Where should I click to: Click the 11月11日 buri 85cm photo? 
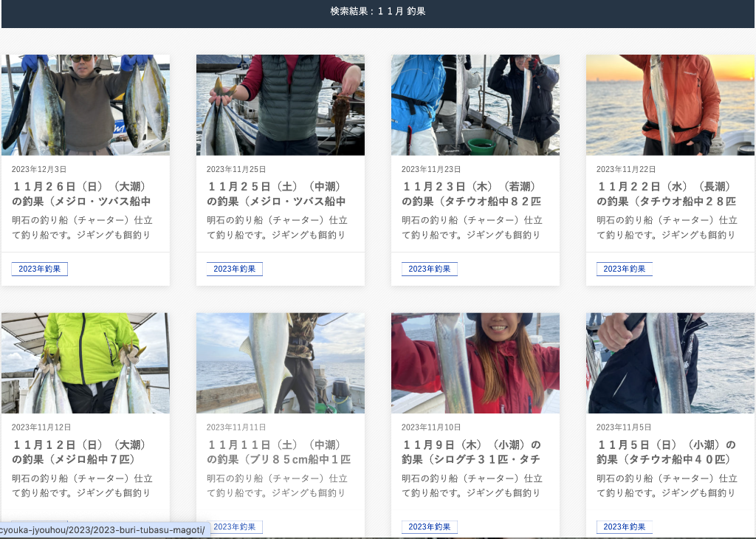pyautogui.click(x=281, y=363)
